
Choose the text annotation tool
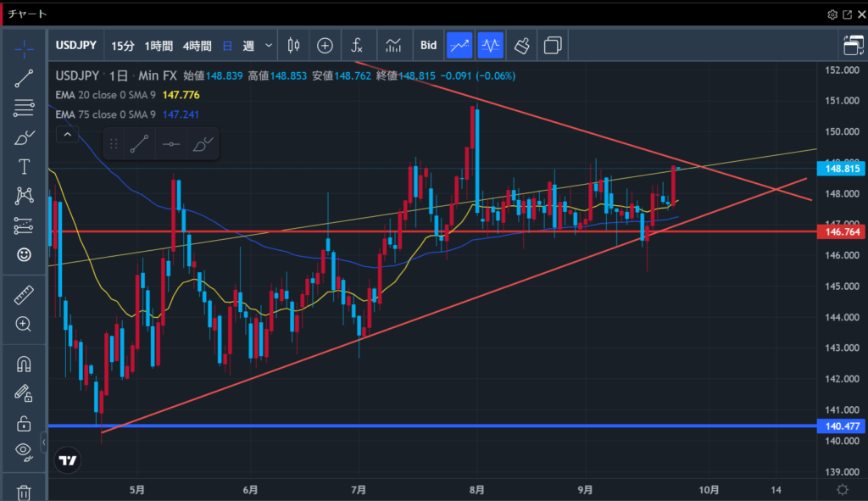point(24,166)
